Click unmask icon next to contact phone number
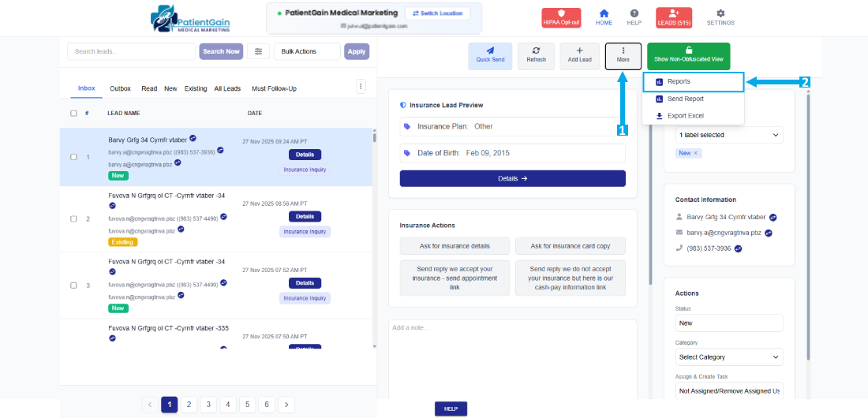The height and width of the screenshot is (418, 868). [x=738, y=248]
